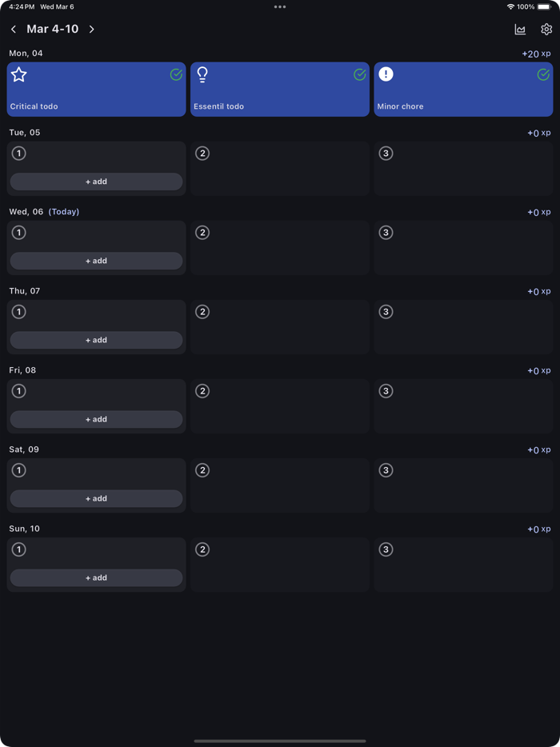Click the exclamation icon on Minor chore
Viewport: 560px width, 747px height.
point(386,74)
